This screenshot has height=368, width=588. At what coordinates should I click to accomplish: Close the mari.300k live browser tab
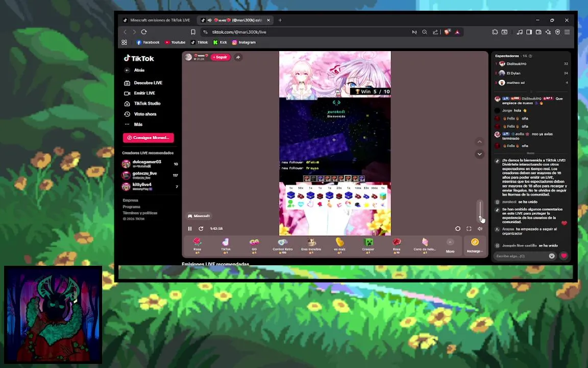(268, 20)
